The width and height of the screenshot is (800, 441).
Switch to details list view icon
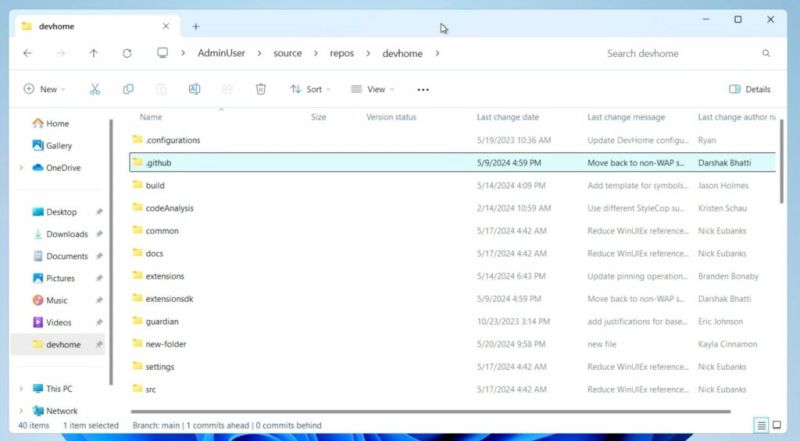761,425
